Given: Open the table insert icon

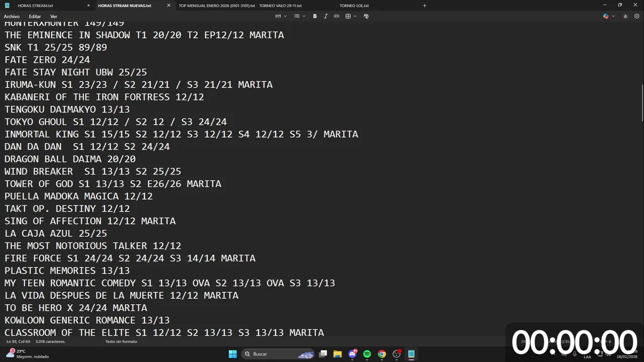Looking at the screenshot, I should [x=348, y=16].
